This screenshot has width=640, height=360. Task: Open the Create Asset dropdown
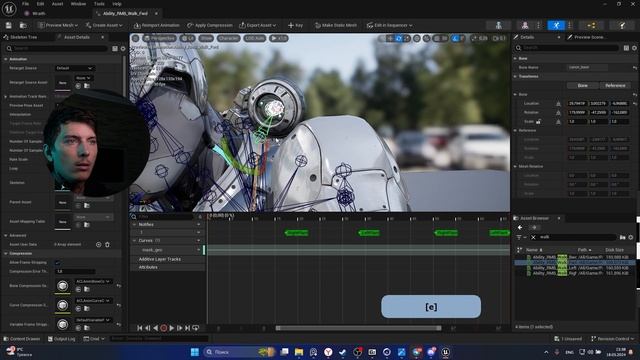tap(104, 25)
